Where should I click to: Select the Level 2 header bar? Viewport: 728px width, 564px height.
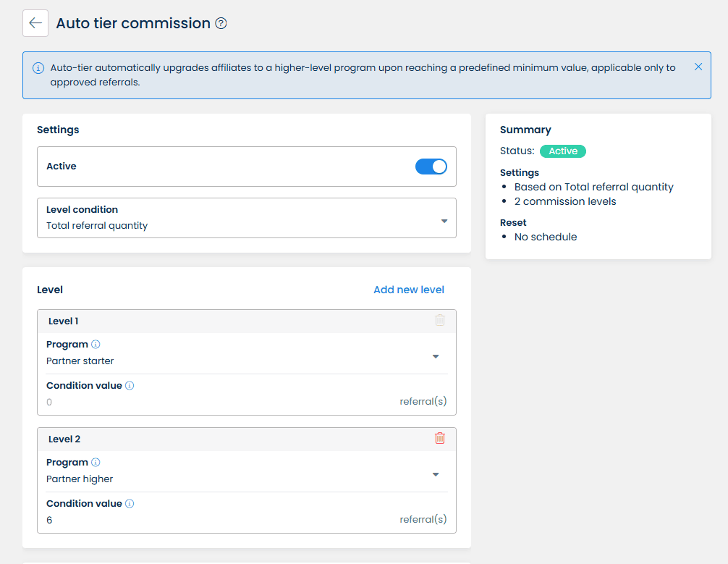(232, 439)
